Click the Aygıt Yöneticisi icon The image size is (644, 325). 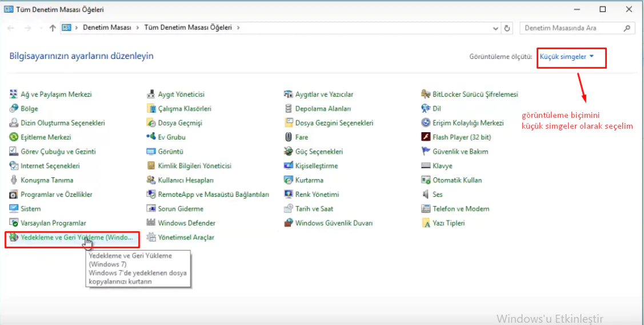pos(151,94)
